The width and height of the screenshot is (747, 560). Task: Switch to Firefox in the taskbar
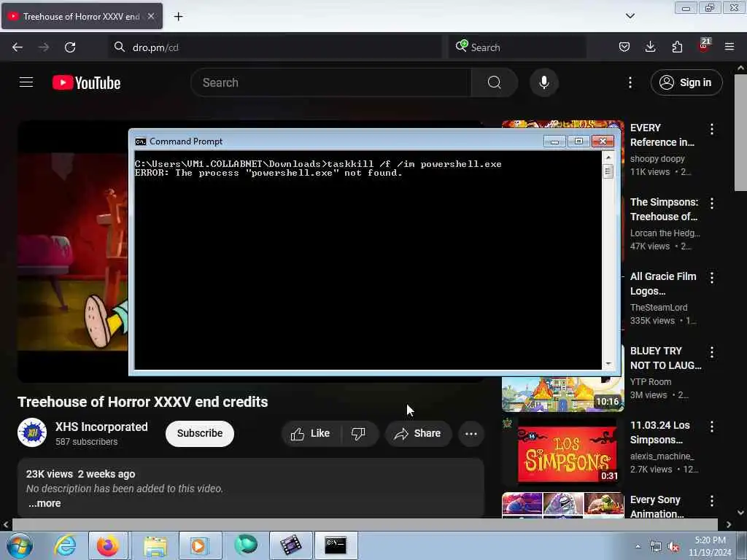click(108, 545)
